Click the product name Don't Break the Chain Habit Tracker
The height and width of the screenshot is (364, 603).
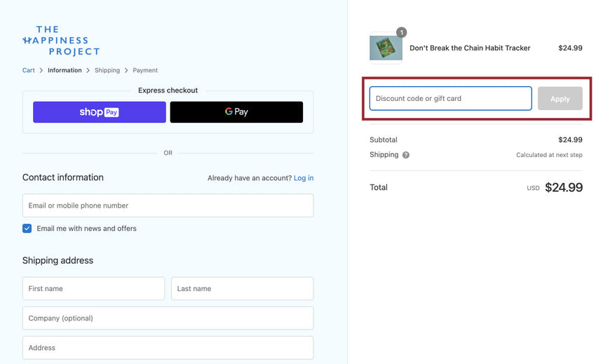[x=470, y=48]
